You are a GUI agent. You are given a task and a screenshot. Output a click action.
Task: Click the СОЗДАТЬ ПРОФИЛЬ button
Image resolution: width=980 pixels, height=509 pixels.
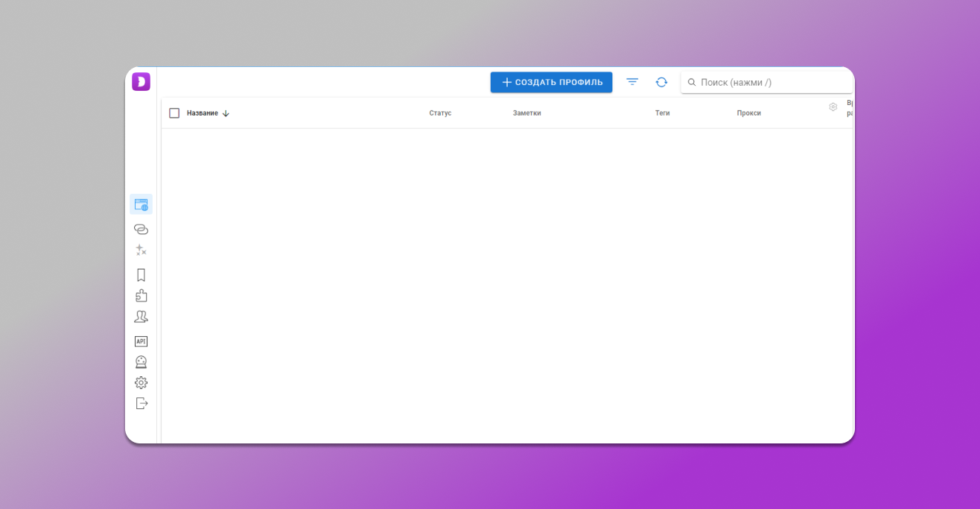coord(551,82)
